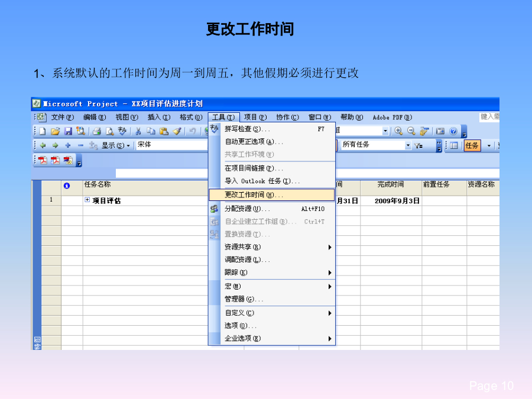Image resolution: width=532 pixels, height=399 pixels.
Task: Click the 完成时间 column header
Action: pos(391,187)
